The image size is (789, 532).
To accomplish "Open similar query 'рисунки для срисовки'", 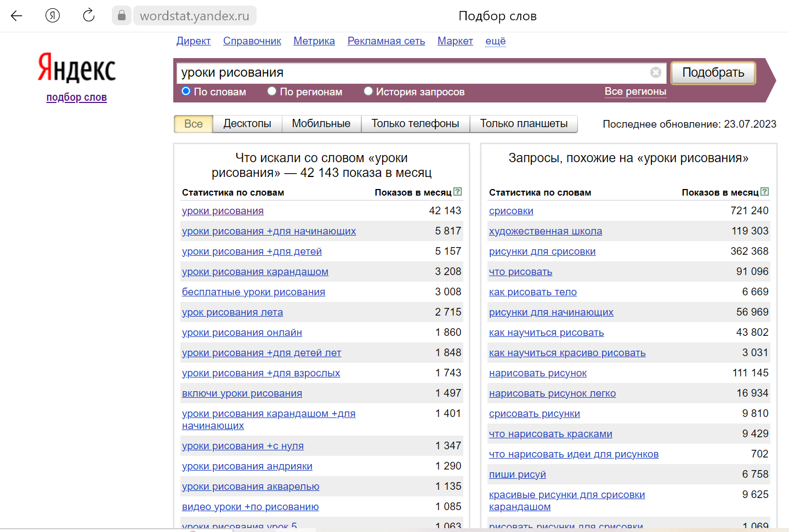I will 542,251.
